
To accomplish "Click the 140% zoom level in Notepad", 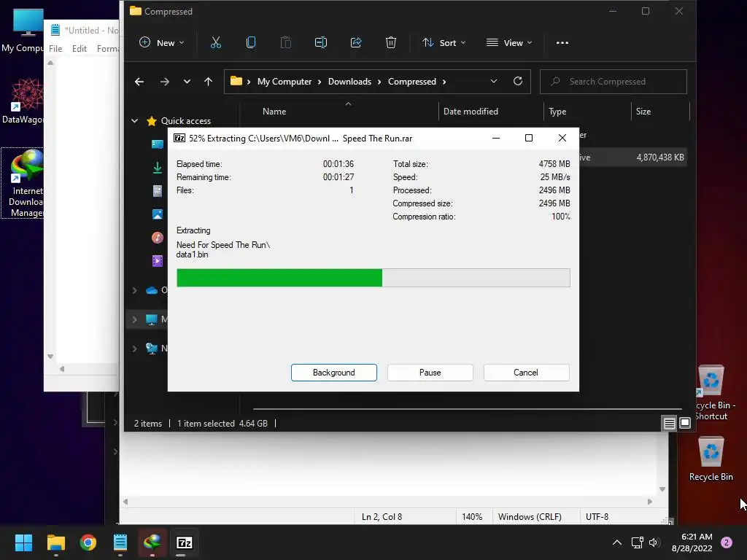I will (472, 517).
